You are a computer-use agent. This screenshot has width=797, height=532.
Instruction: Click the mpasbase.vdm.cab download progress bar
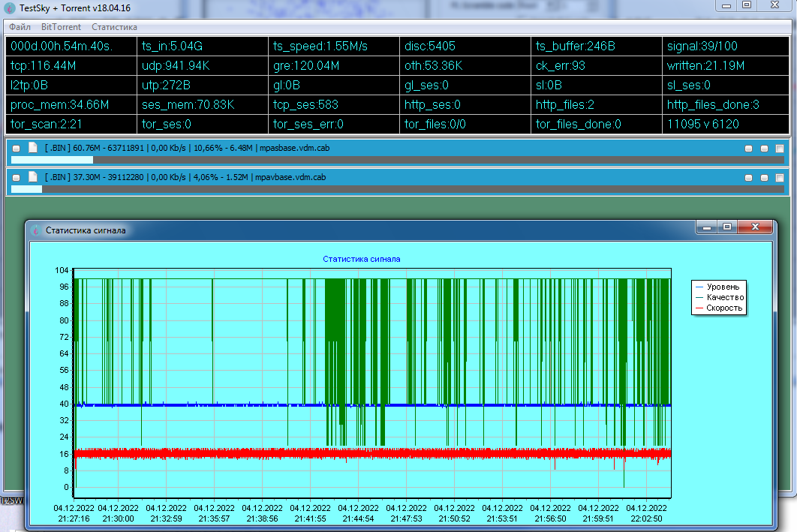coord(398,160)
